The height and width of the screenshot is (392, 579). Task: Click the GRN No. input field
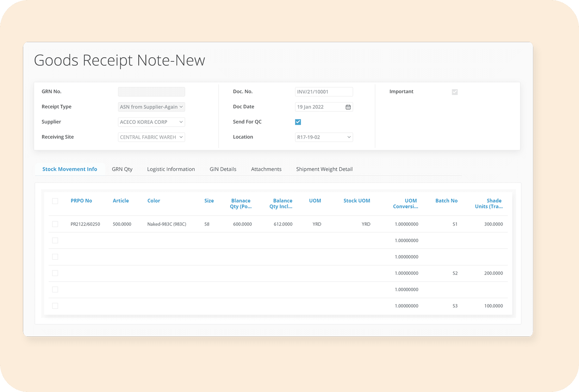pyautogui.click(x=151, y=92)
